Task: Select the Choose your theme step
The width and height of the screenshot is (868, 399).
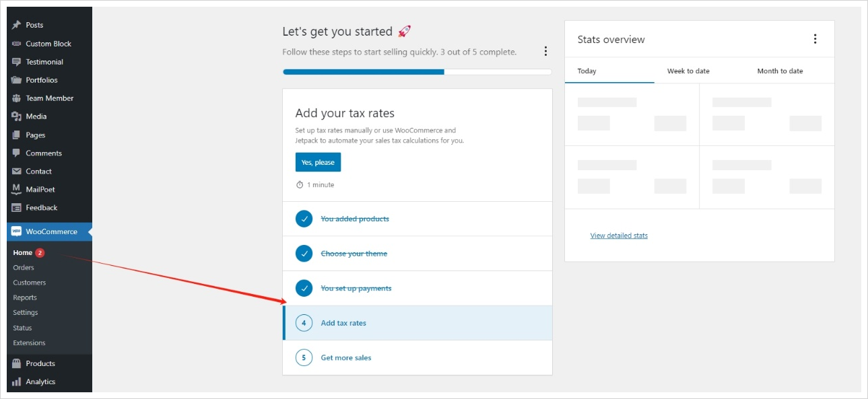Action: pos(418,254)
